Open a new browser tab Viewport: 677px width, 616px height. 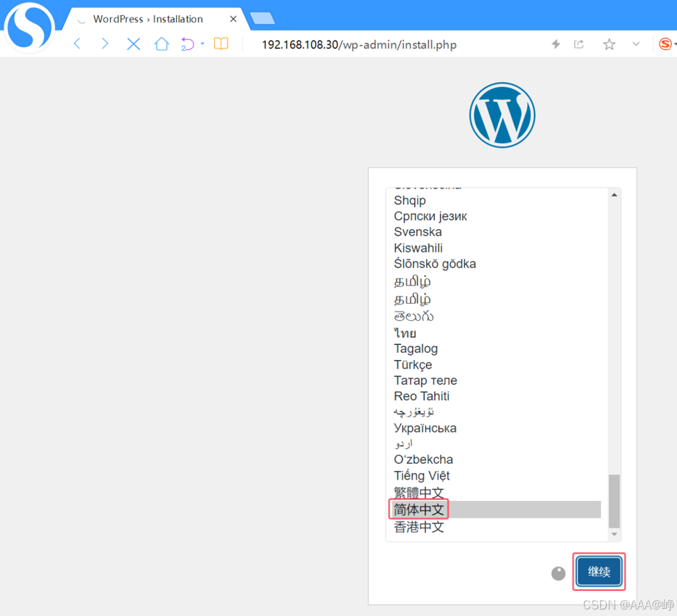(262, 18)
